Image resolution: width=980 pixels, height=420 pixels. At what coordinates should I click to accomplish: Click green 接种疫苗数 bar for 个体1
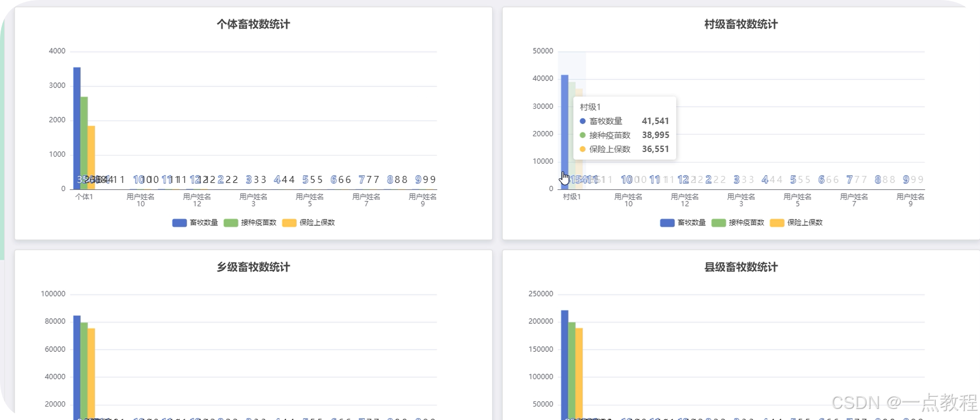click(84, 143)
